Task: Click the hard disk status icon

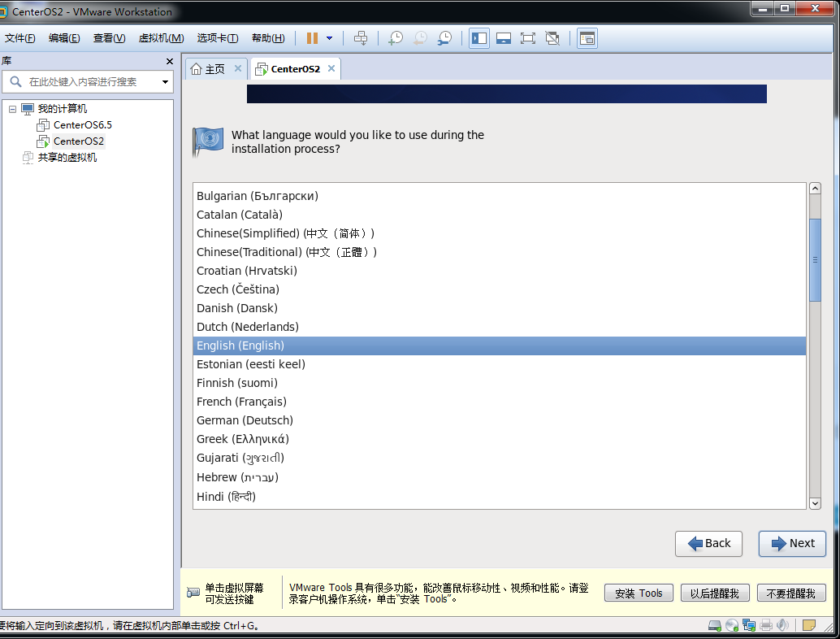Action: [x=715, y=625]
